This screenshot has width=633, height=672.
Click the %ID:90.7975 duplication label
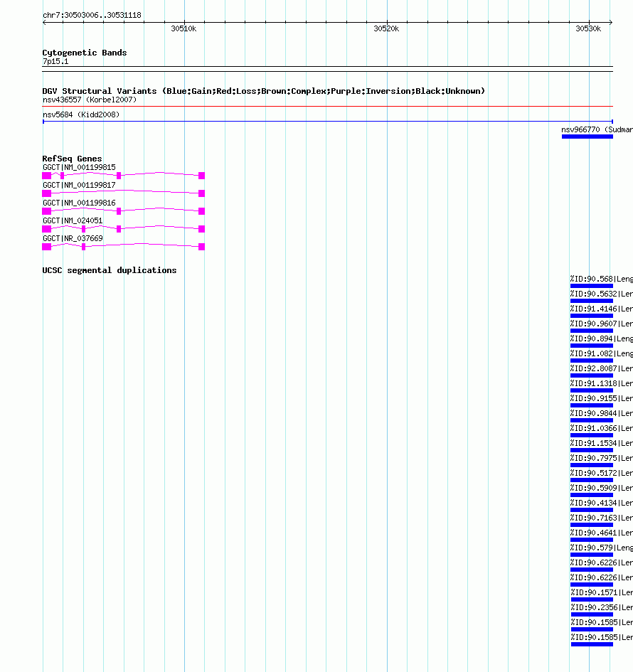click(601, 458)
